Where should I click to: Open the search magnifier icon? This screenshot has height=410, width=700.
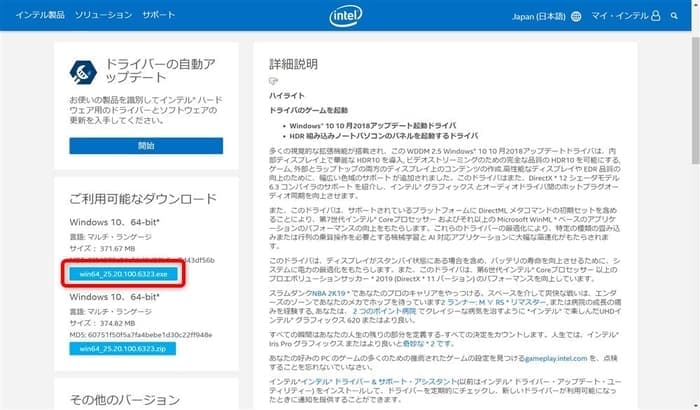pos(674,16)
